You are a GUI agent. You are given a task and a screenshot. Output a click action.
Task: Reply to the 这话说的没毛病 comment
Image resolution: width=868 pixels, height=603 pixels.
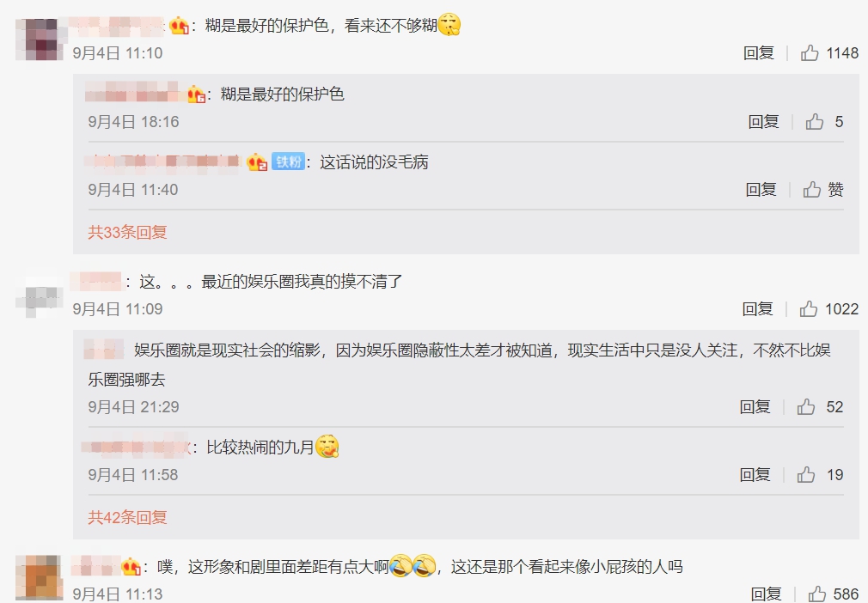point(761,189)
